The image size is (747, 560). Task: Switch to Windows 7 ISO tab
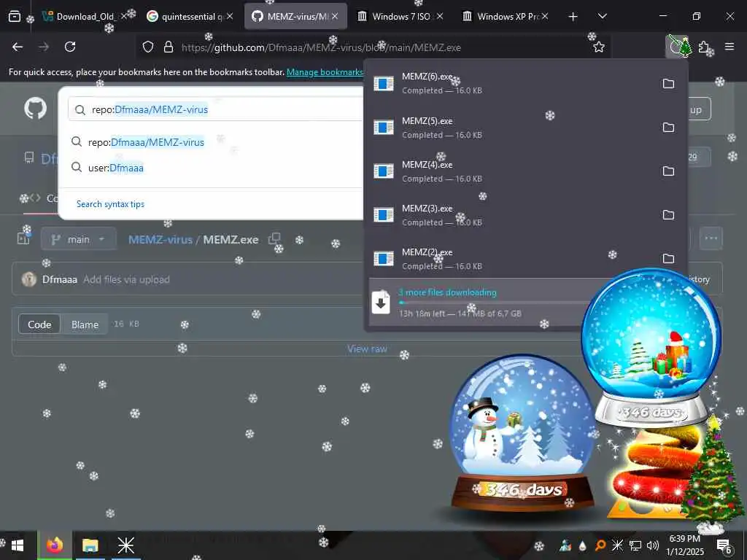pos(399,17)
